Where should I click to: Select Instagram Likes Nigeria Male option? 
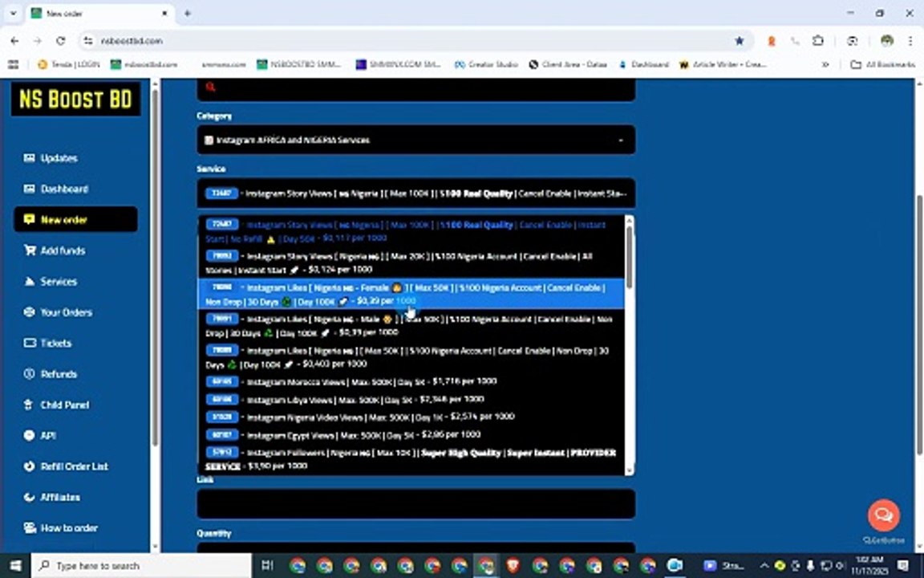(411, 326)
